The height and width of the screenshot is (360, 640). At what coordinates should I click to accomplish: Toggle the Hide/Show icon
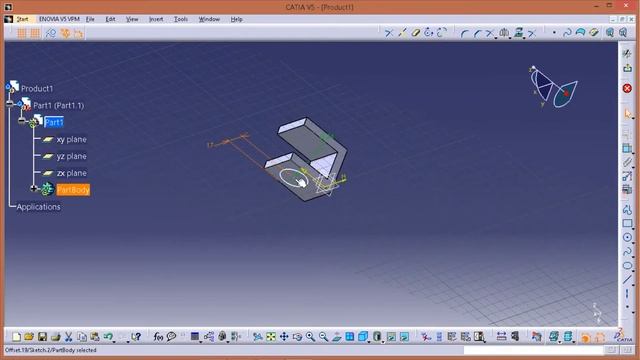[391, 337]
